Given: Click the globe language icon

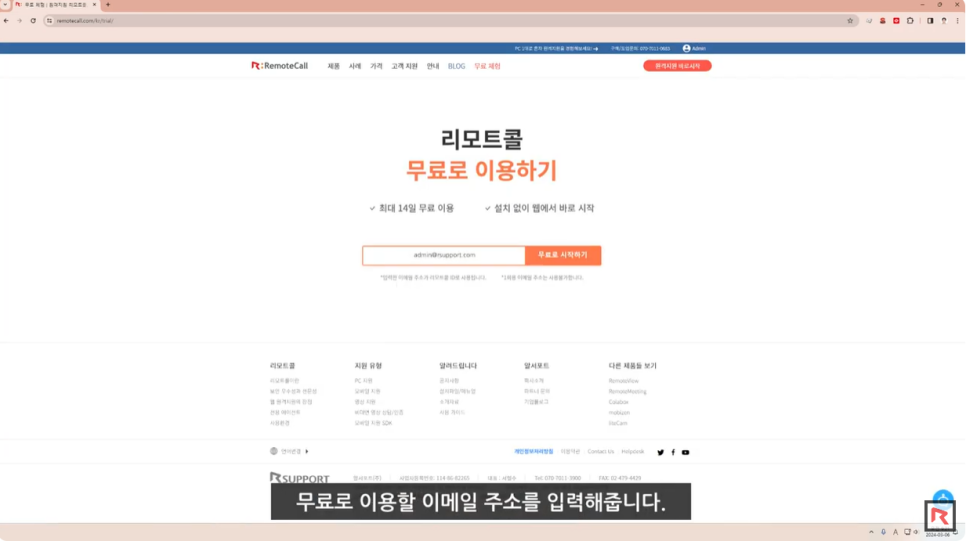Looking at the screenshot, I should [274, 451].
